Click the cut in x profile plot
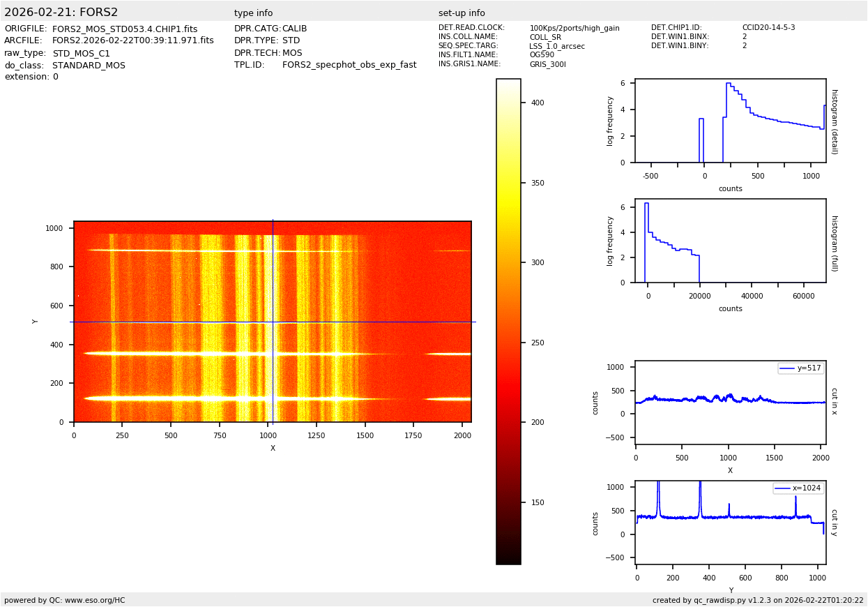868x607 pixels. (730, 403)
